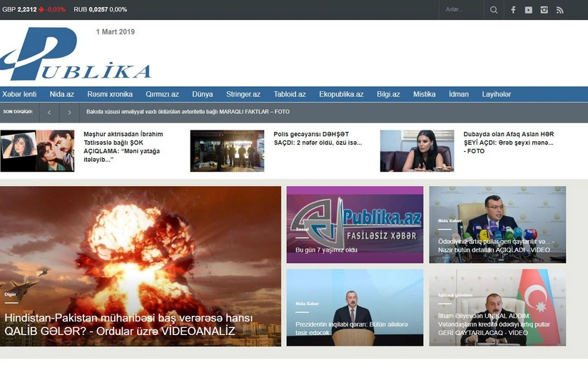Image resolution: width=588 pixels, height=392 pixels.
Task: Open Prezidentin inqilabi qərarı article
Action: pyautogui.click(x=355, y=307)
